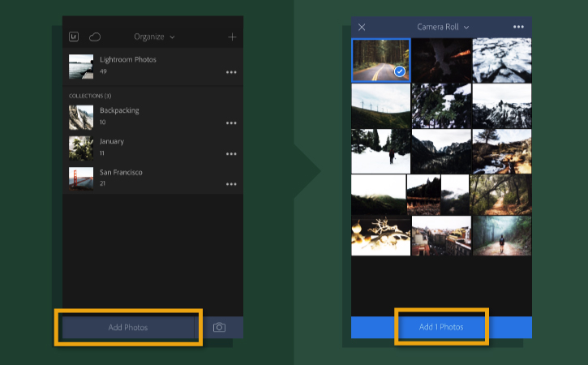Open the cloud sync status icon
This screenshot has width=588, height=365.
pos(95,36)
